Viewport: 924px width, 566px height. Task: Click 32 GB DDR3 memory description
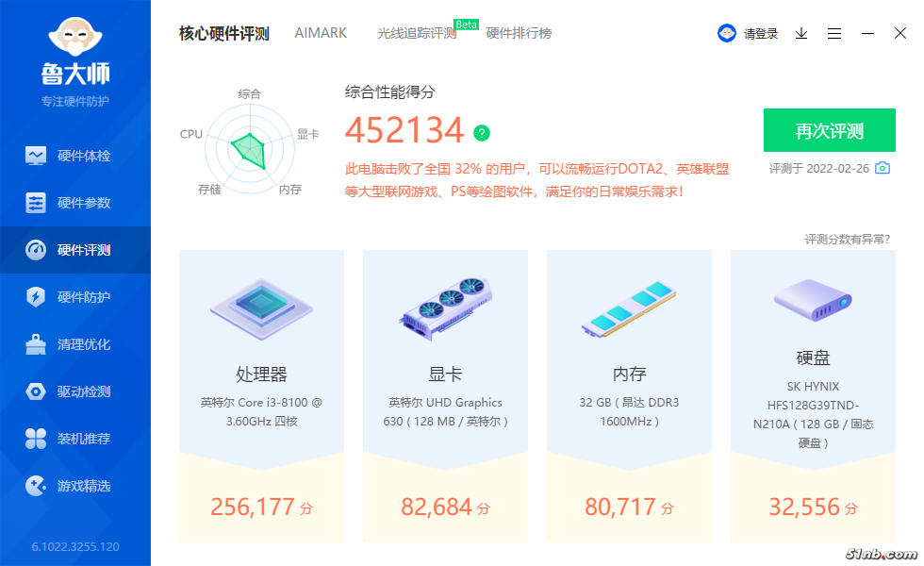(630, 411)
